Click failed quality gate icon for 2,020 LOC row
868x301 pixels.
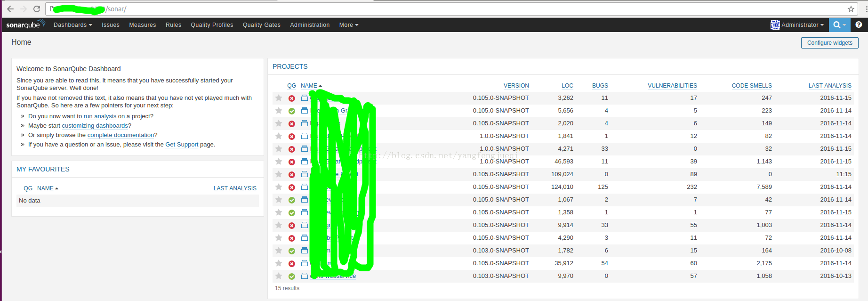coord(292,124)
